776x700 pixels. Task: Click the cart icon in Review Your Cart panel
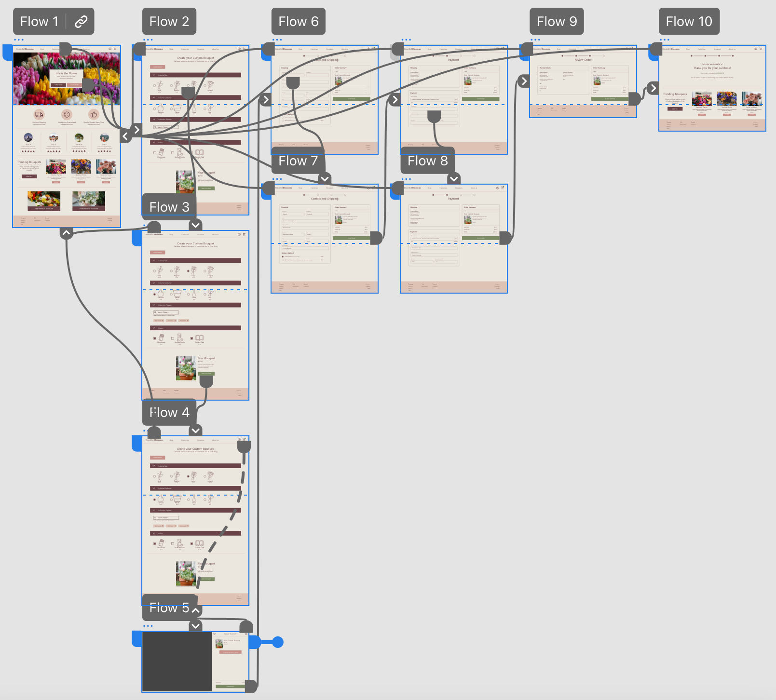pyautogui.click(x=214, y=634)
